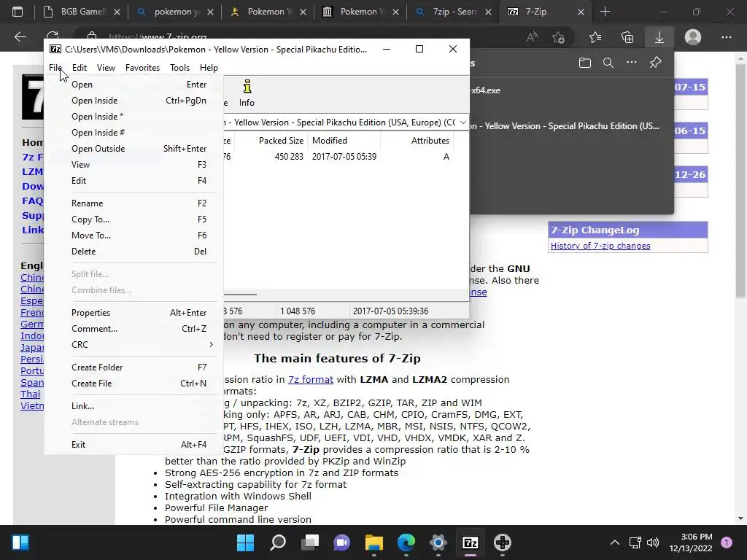Pin the Downloads panel
The image size is (747, 560).
pyautogui.click(x=656, y=63)
